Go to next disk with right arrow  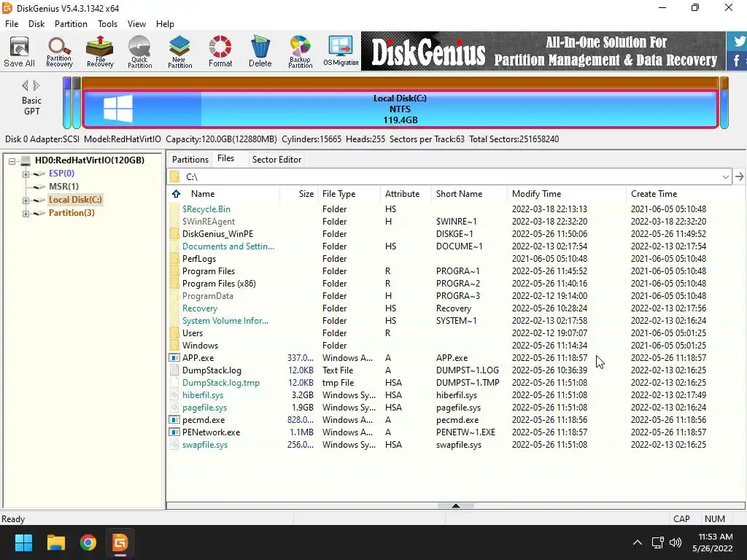coord(36,86)
